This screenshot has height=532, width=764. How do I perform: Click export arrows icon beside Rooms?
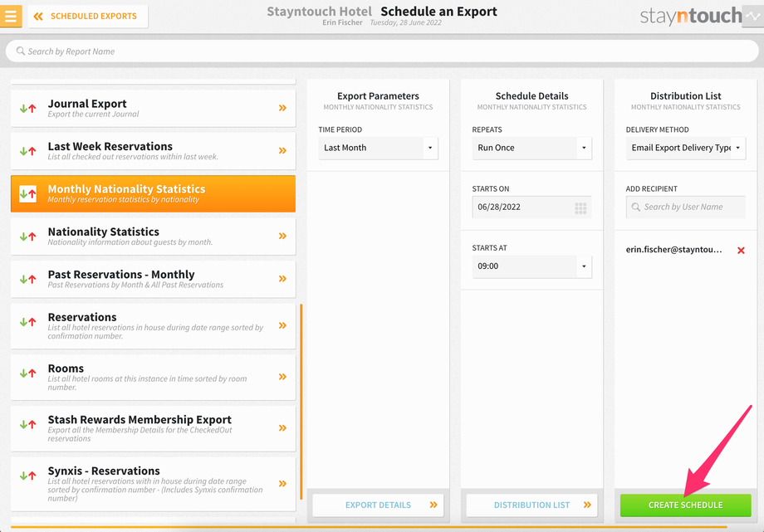coord(27,373)
